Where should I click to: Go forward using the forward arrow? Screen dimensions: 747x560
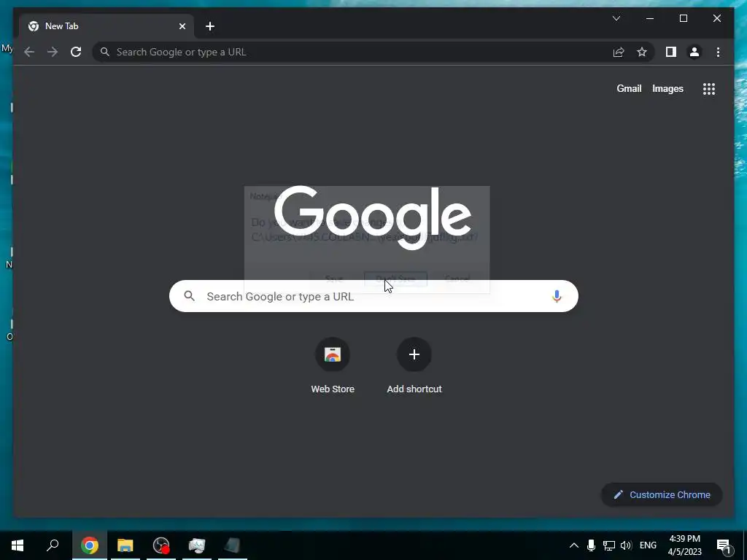pyautogui.click(x=53, y=52)
